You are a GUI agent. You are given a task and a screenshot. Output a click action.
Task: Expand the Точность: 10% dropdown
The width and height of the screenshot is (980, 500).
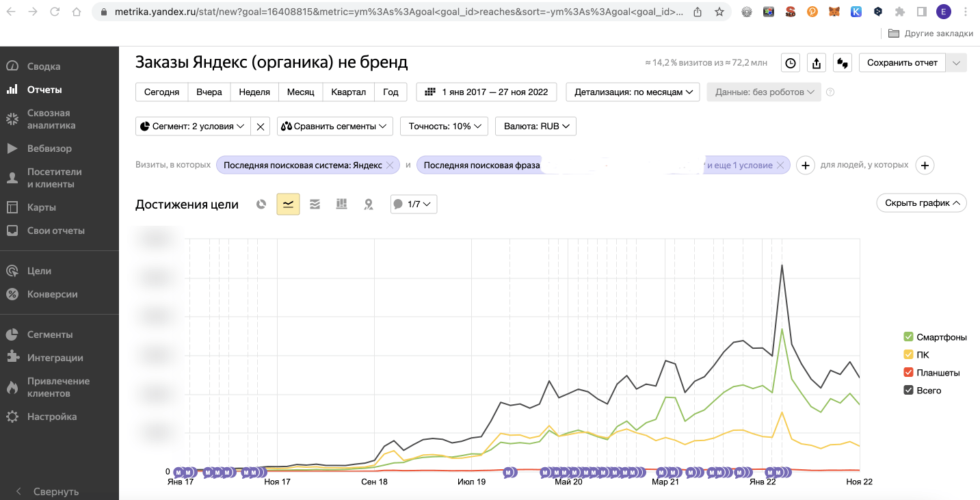point(444,127)
